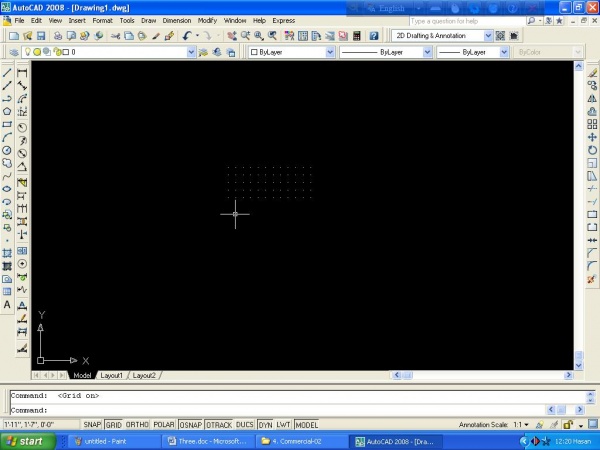Open the Express menu
Screen dimensions: 600x450
(x=284, y=21)
